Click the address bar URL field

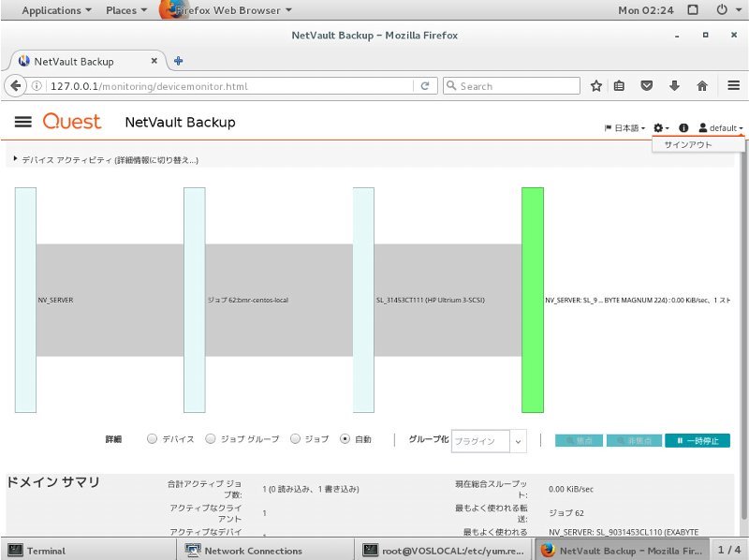[229, 86]
